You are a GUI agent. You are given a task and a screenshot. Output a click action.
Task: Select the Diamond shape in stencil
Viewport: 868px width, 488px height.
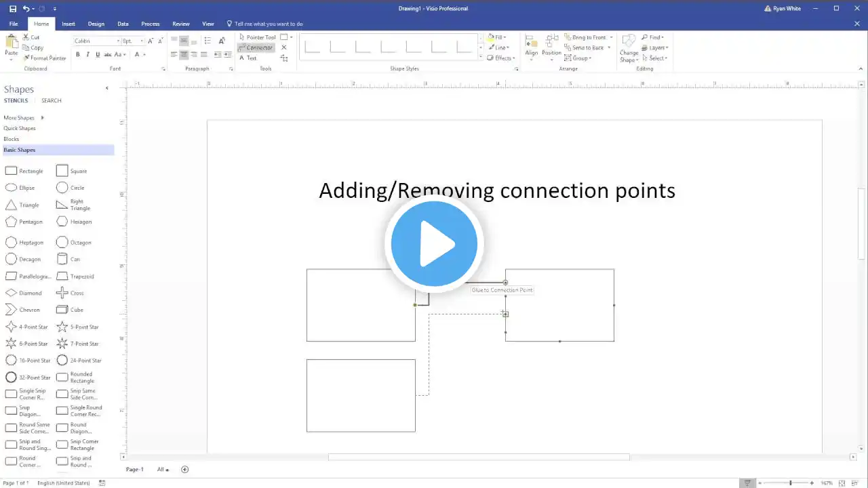point(24,293)
